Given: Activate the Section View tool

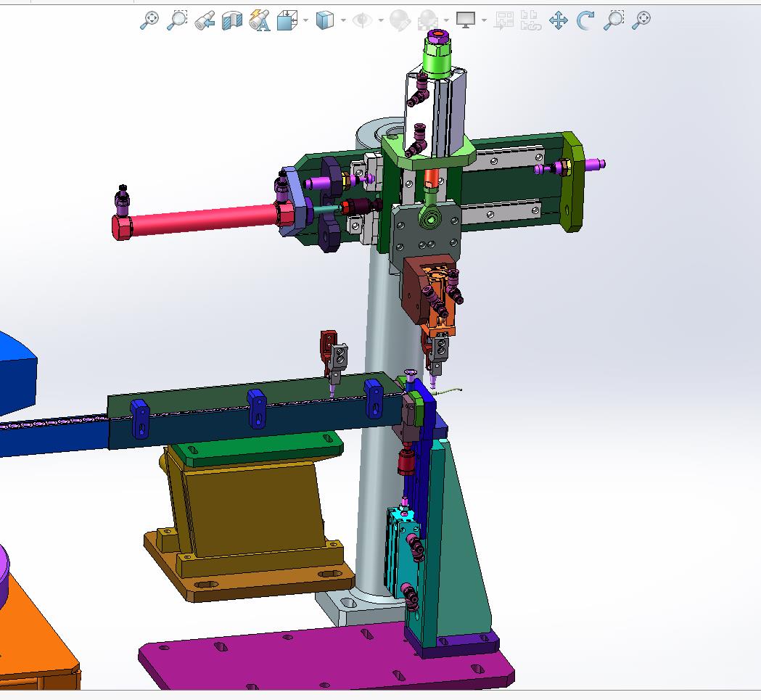Looking at the screenshot, I should (x=232, y=20).
